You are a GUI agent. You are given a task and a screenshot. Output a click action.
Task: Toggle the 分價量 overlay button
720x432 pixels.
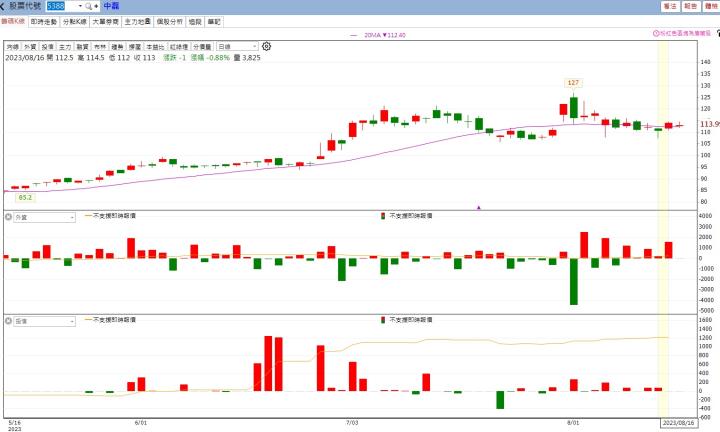click(x=202, y=47)
